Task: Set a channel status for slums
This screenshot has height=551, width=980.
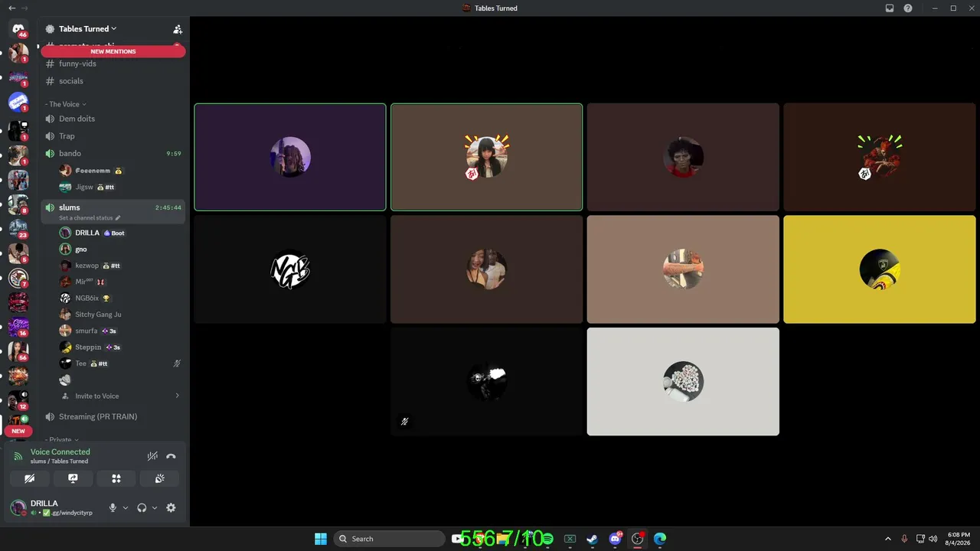Action: 90,218
